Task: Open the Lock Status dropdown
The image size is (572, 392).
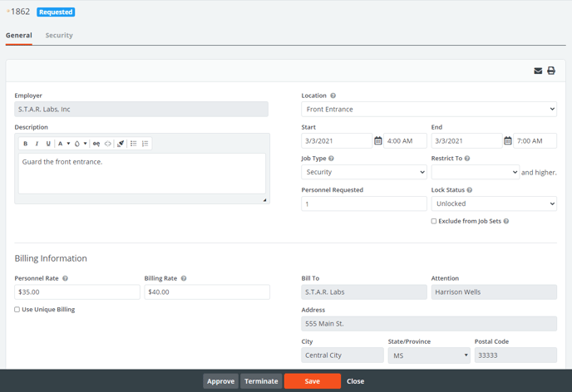Action: point(493,203)
